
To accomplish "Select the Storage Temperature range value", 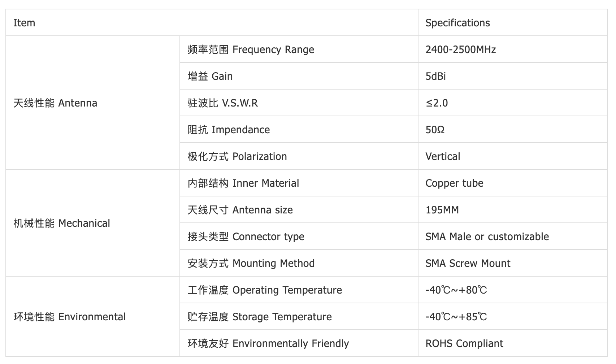I will point(456,317).
